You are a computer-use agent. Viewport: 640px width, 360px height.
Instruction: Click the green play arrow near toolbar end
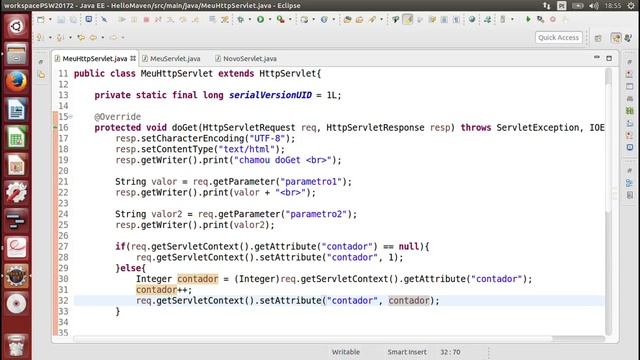pyautogui.click(x=528, y=19)
